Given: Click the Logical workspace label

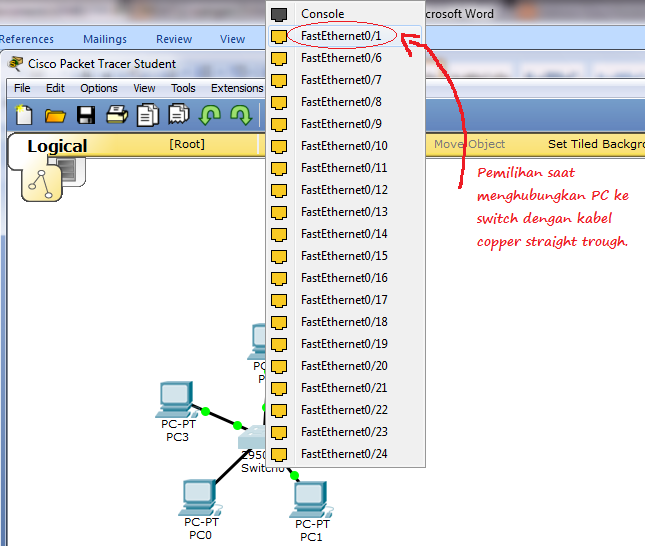Looking at the screenshot, I should [57, 146].
